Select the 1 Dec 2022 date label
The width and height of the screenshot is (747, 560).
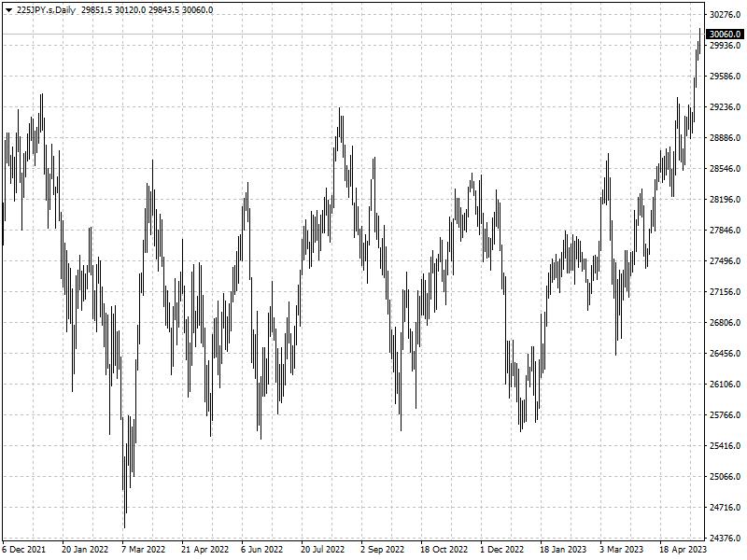click(502, 550)
